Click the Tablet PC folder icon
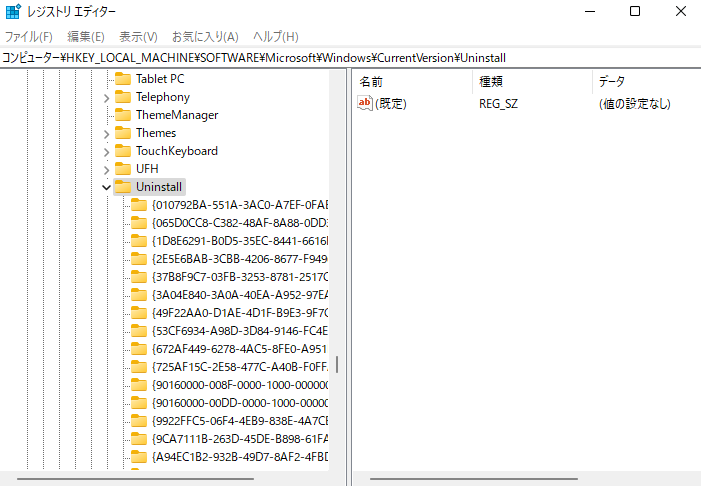The width and height of the screenshot is (701, 486). tap(123, 79)
